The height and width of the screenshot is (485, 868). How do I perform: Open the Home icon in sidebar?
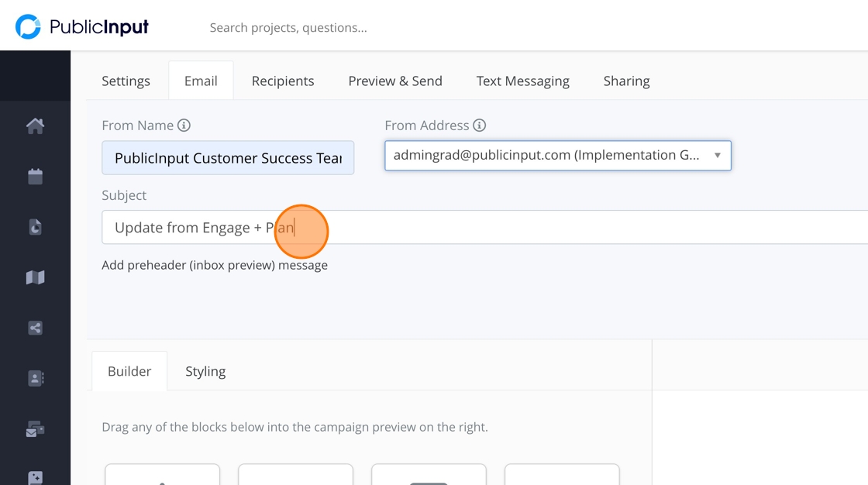pos(35,126)
